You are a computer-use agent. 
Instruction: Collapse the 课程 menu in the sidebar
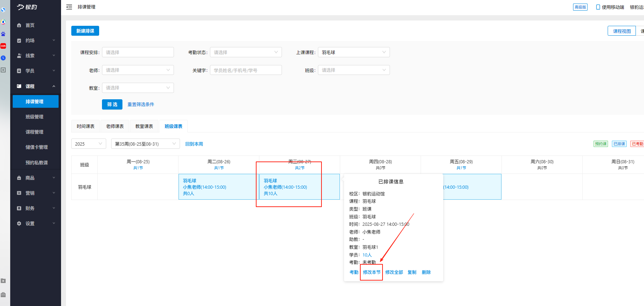54,87
